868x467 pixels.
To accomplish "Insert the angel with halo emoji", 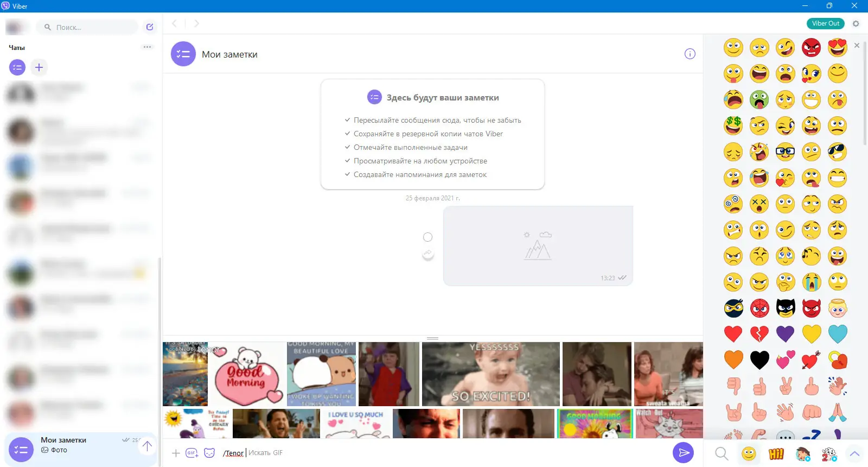I will coord(838,308).
